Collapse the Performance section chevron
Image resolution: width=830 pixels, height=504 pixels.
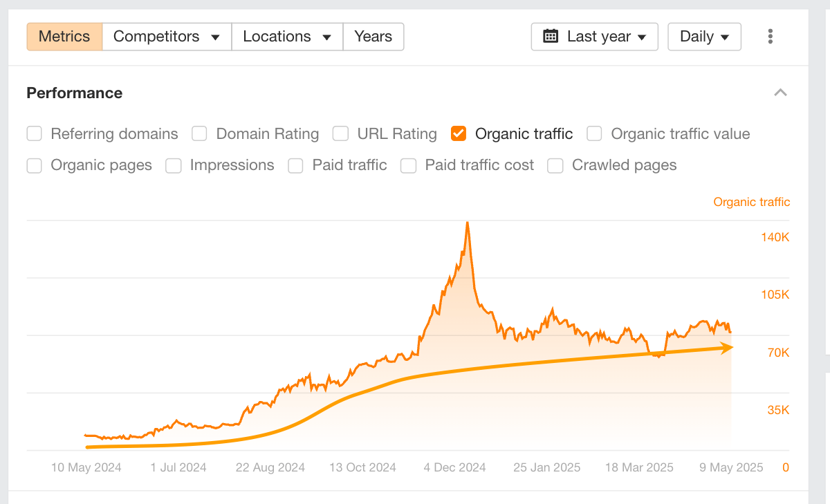coord(780,93)
